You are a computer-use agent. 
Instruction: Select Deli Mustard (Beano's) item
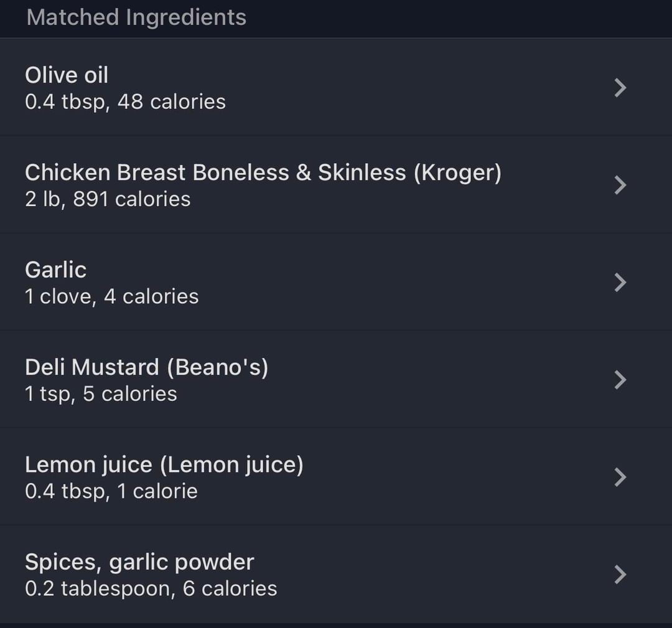pyautogui.click(x=146, y=367)
